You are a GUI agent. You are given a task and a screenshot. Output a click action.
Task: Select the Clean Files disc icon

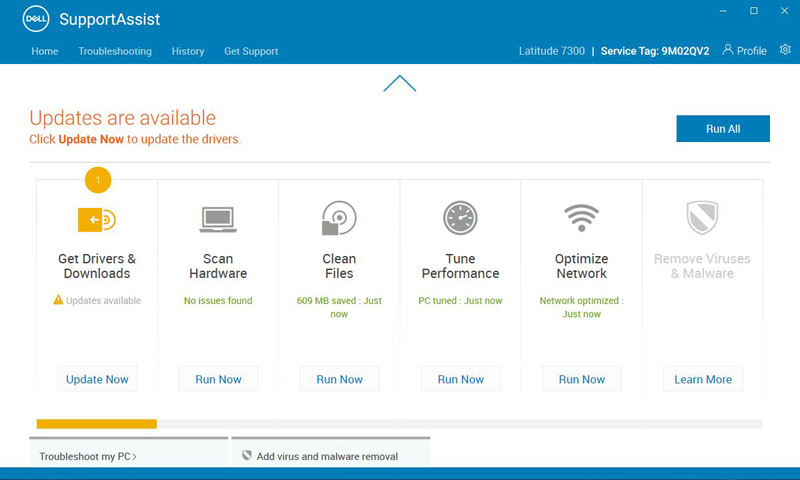(339, 218)
